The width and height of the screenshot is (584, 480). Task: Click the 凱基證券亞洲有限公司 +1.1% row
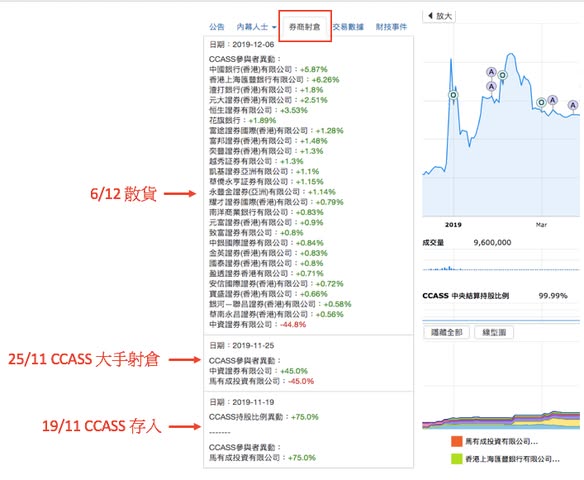pos(264,171)
